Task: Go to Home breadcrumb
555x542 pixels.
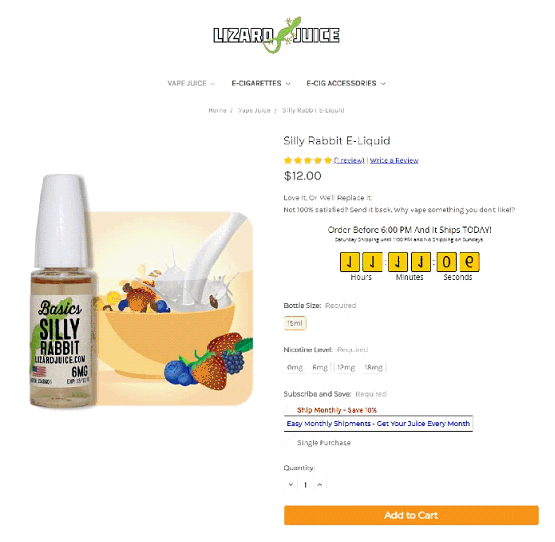Action: pos(217,110)
